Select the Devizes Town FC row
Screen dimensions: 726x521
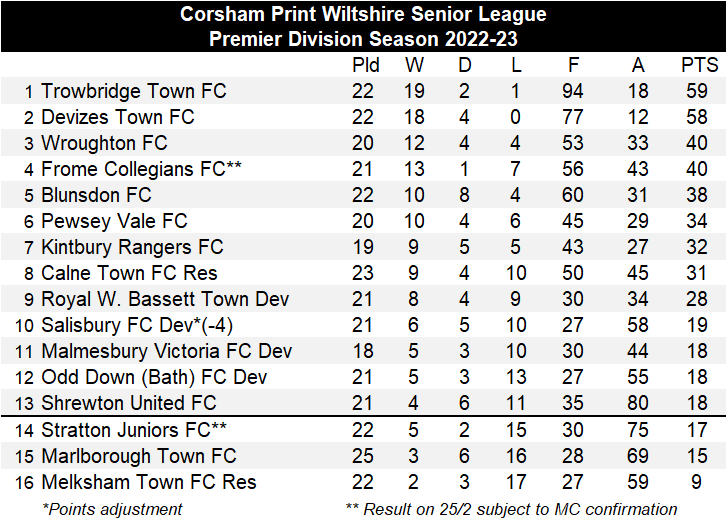click(x=363, y=117)
